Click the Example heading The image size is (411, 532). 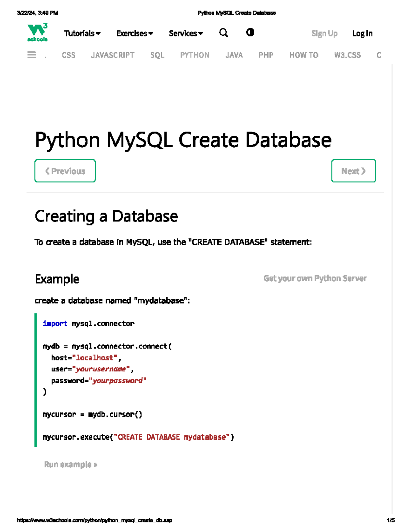click(x=57, y=279)
